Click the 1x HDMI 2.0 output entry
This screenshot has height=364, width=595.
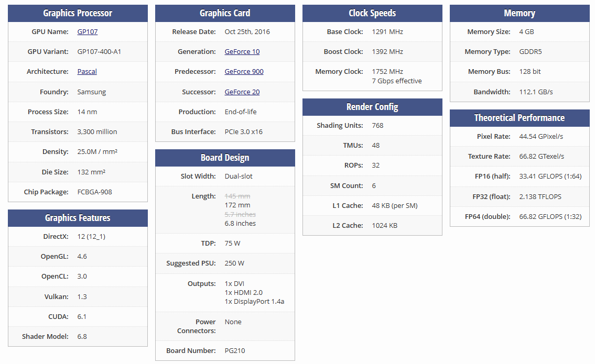point(244,293)
